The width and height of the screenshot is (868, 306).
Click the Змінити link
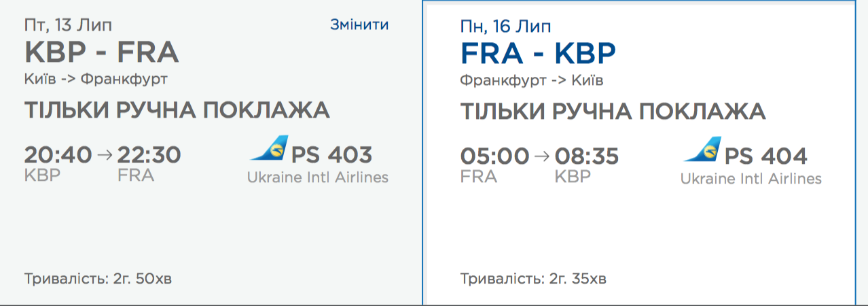coord(359,25)
